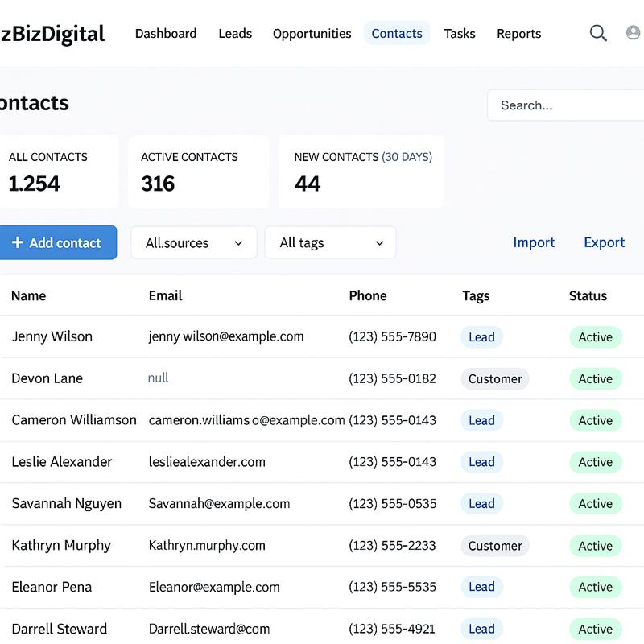
Task: Click Devon Lane's Customer tag
Action: point(495,379)
